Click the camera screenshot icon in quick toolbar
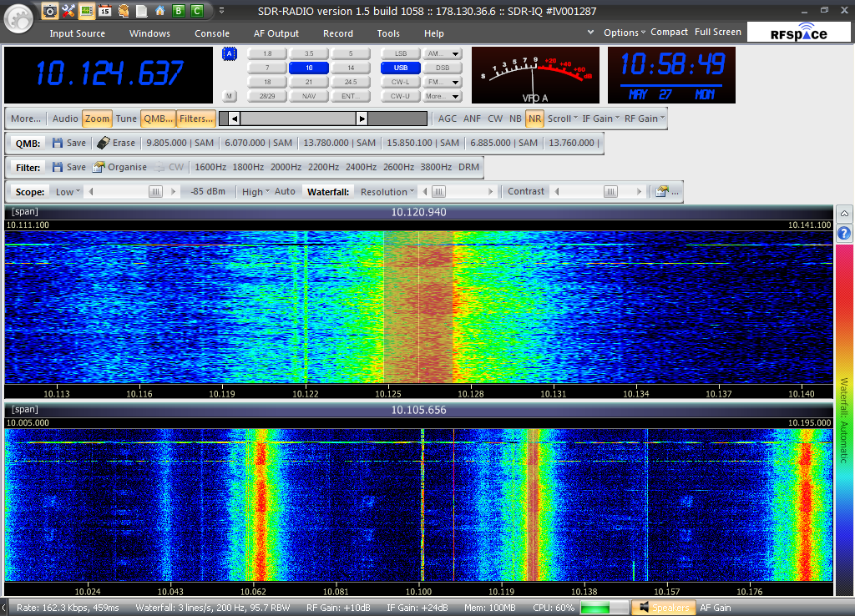 (x=50, y=11)
